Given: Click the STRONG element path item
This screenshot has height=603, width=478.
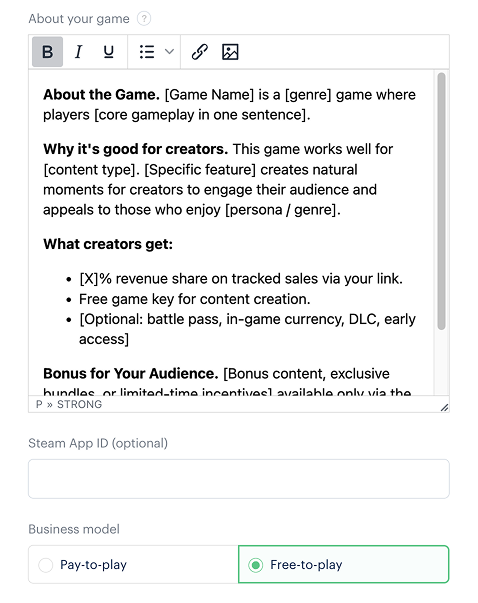Looking at the screenshot, I should coord(80,404).
